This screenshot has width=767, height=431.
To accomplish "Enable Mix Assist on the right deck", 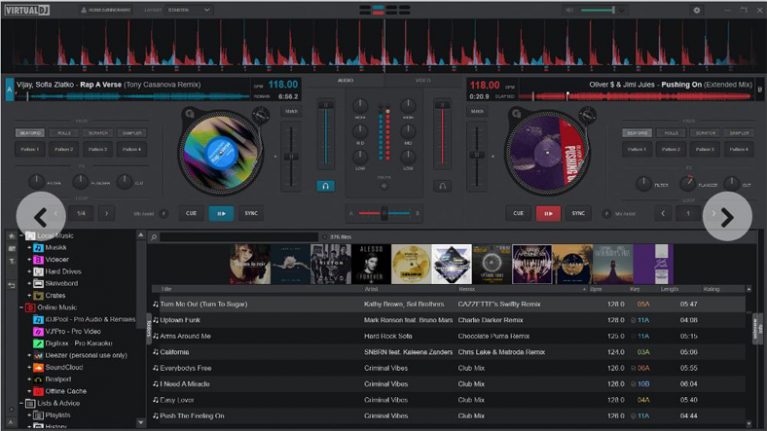I will pyautogui.click(x=607, y=214).
